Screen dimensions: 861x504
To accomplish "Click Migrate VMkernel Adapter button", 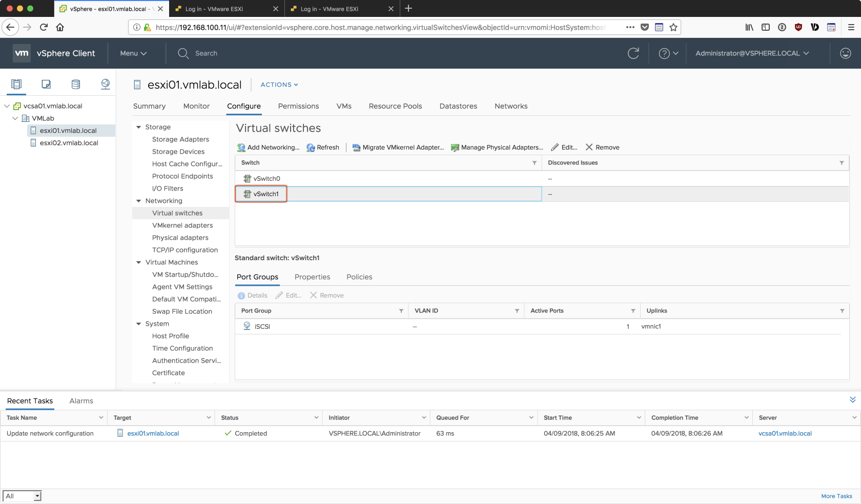I will (x=398, y=148).
